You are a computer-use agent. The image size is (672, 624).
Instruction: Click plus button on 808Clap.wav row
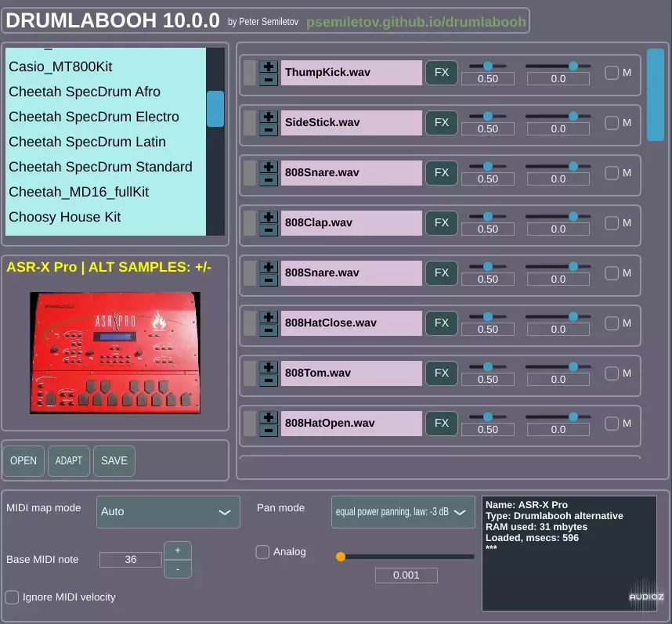[269, 217]
